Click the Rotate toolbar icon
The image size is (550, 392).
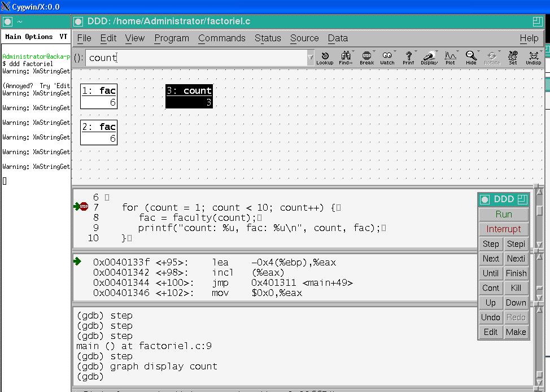pos(492,58)
